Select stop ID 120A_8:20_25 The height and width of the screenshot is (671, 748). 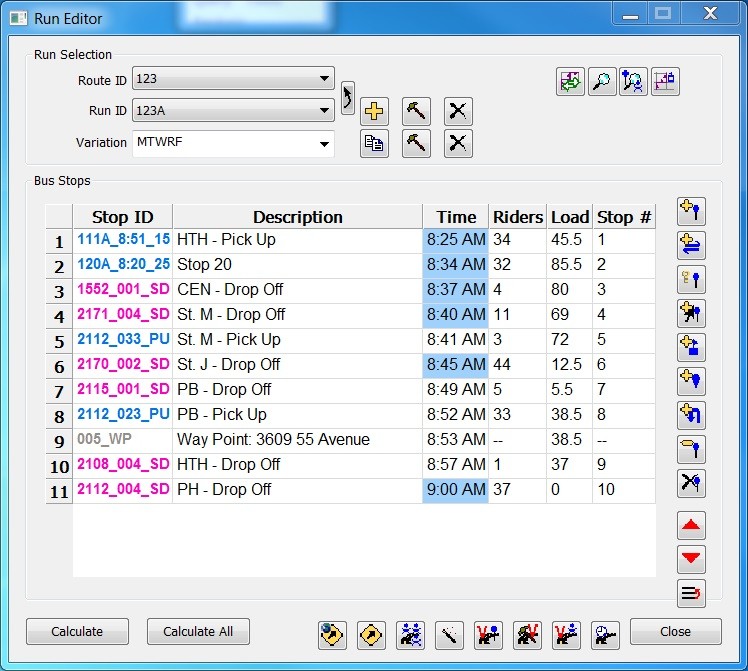(x=124, y=264)
